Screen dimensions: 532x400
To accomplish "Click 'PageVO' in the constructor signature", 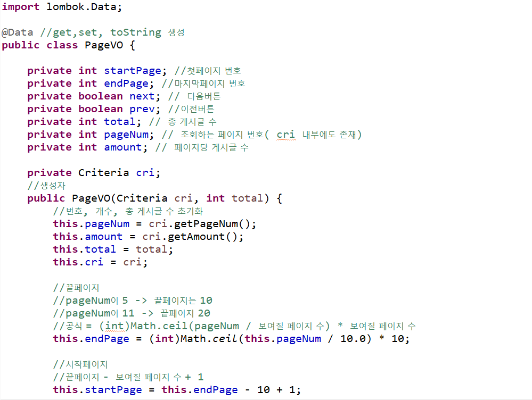I will [x=91, y=198].
